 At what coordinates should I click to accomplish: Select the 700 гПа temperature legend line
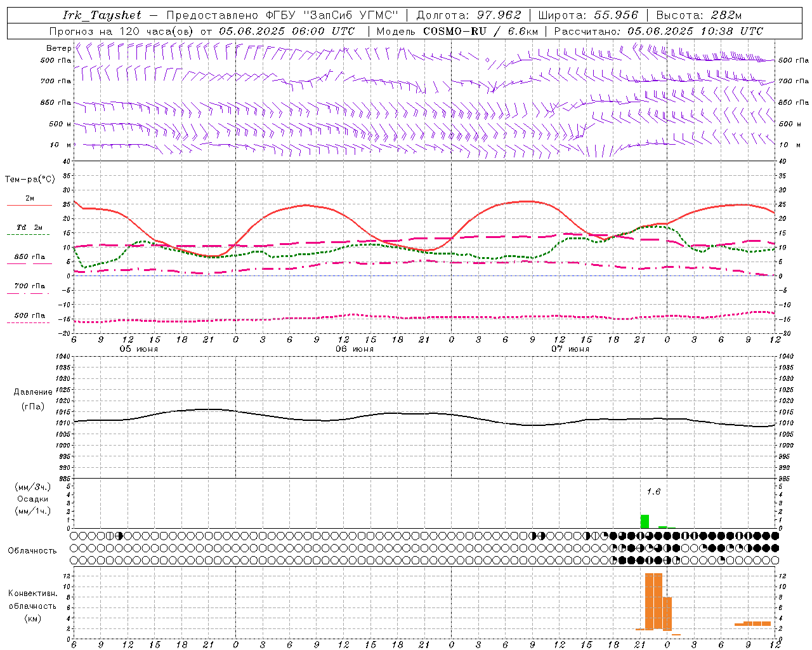(29, 293)
